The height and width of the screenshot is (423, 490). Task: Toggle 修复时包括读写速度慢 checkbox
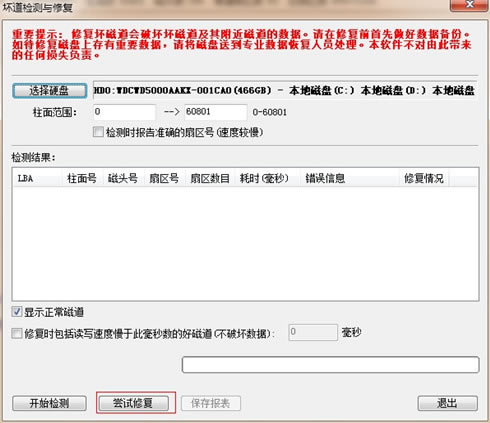(x=17, y=333)
